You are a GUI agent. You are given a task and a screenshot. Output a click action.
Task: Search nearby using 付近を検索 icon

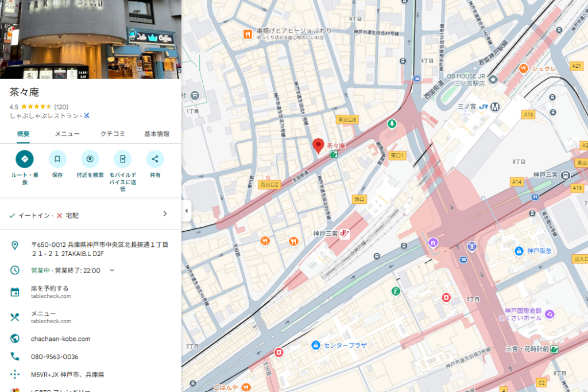pos(90,159)
